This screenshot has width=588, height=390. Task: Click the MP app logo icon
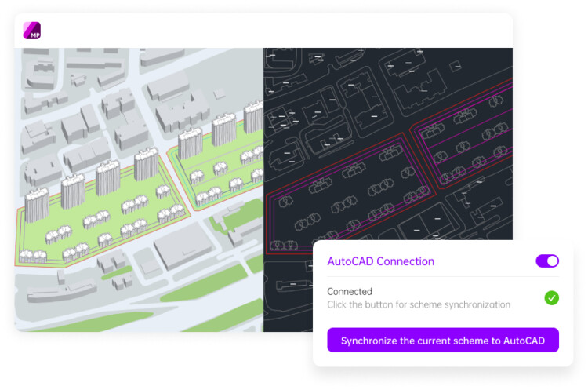click(32, 31)
